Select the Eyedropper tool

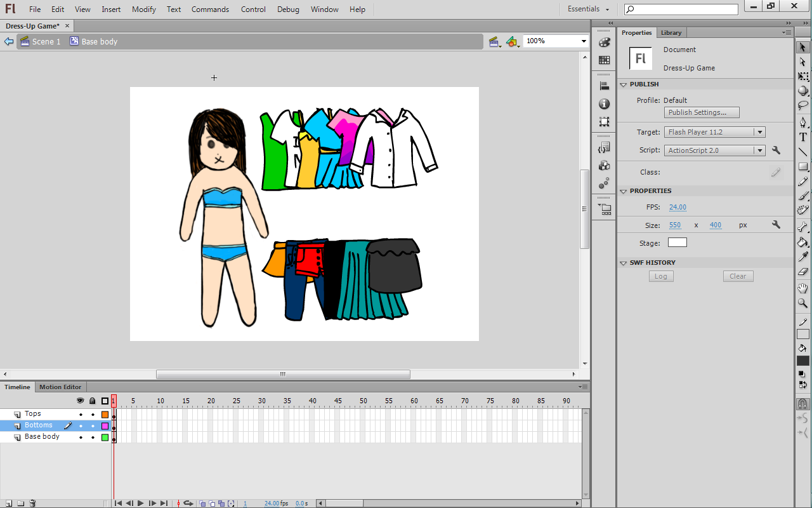(803, 257)
